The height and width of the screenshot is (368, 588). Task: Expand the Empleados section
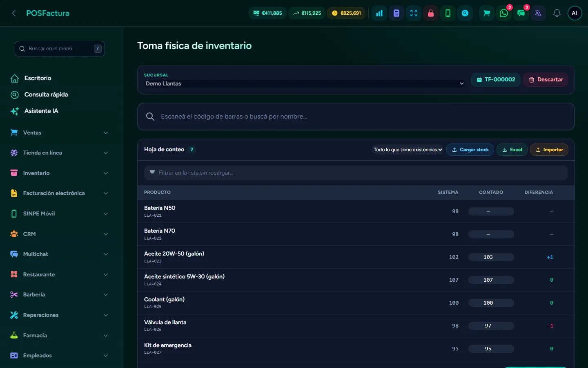point(60,355)
